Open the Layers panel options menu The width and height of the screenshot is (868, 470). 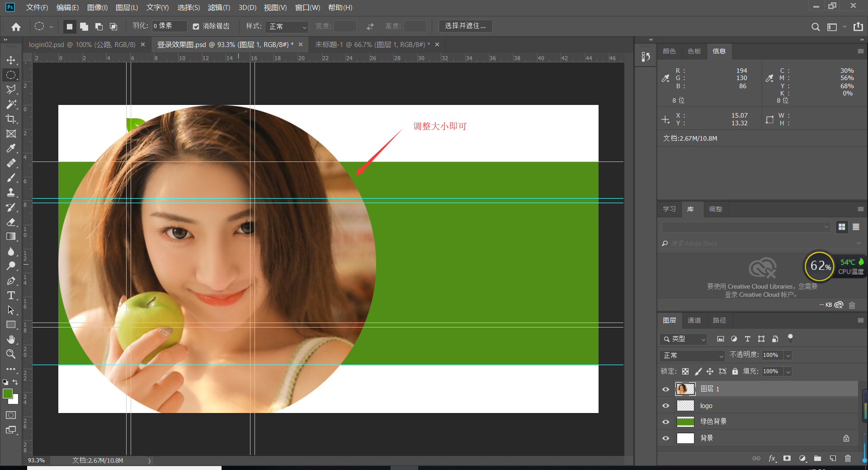[860, 320]
